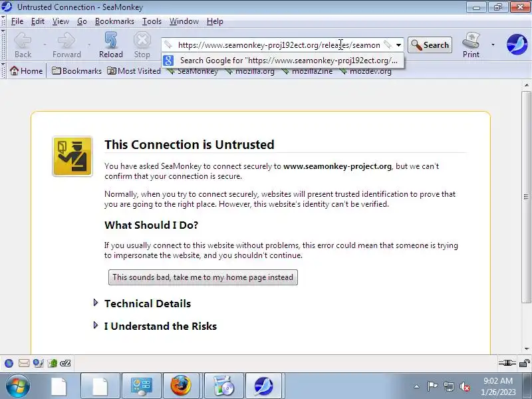Open the mozdev.org bookmark
532x399 pixels.
tap(365, 71)
